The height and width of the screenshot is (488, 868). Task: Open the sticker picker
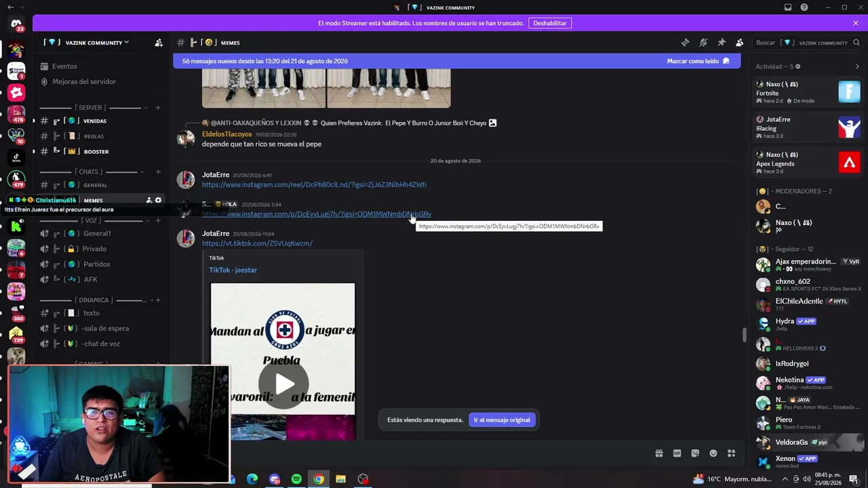click(695, 453)
